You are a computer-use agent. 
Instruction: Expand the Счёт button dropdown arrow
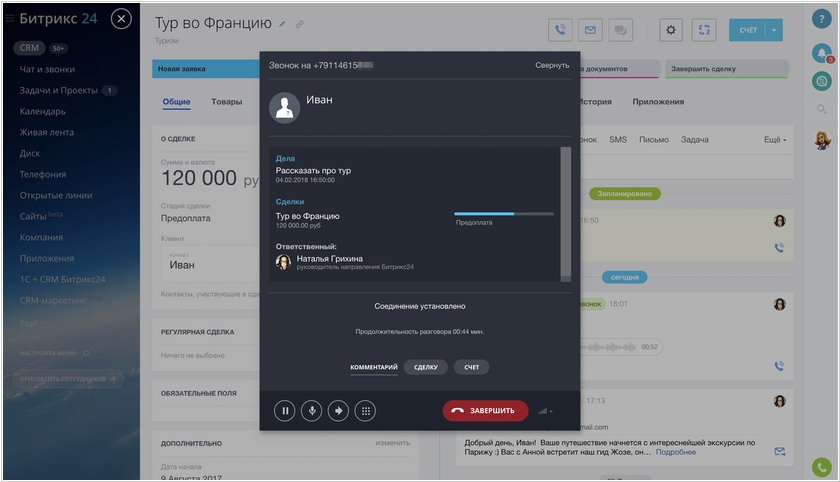point(774,30)
